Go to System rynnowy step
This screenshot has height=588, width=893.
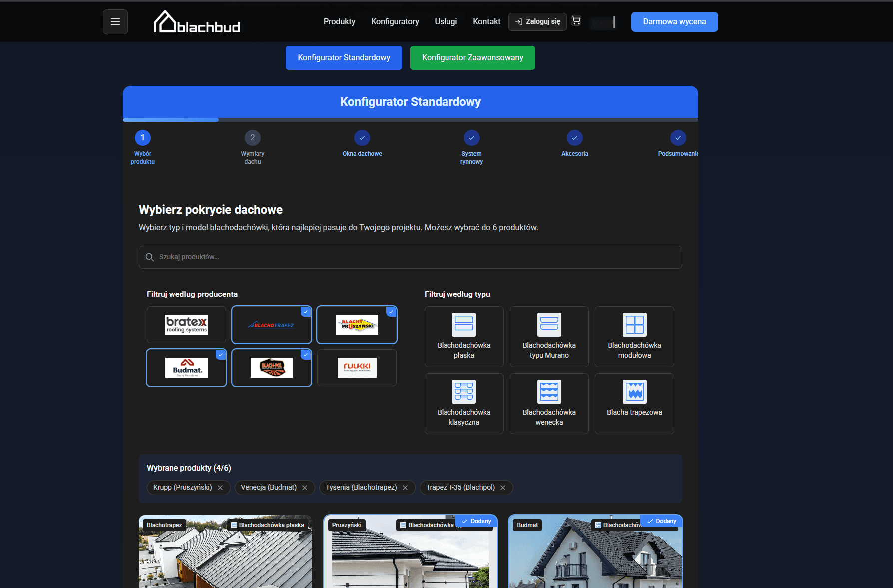[x=471, y=147]
